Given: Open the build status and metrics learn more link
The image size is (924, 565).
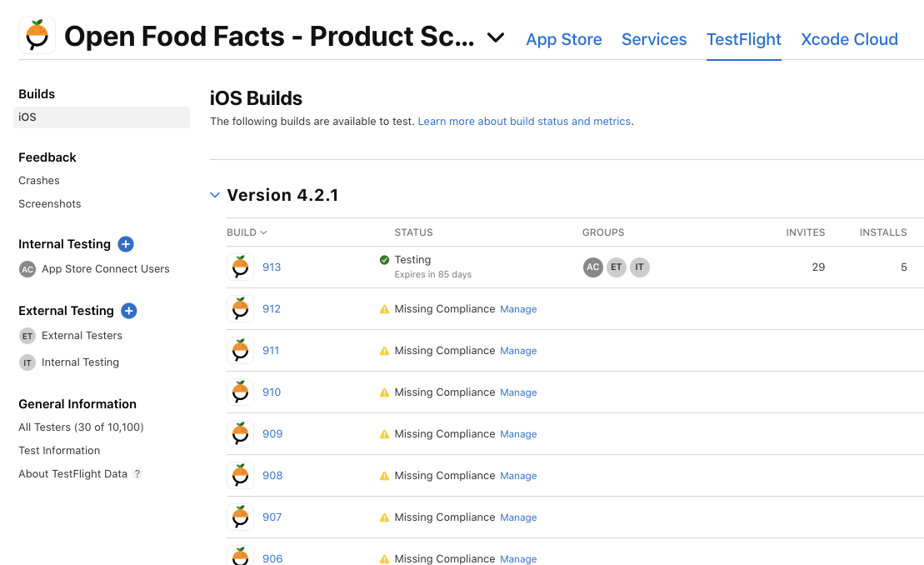Looking at the screenshot, I should (524, 121).
